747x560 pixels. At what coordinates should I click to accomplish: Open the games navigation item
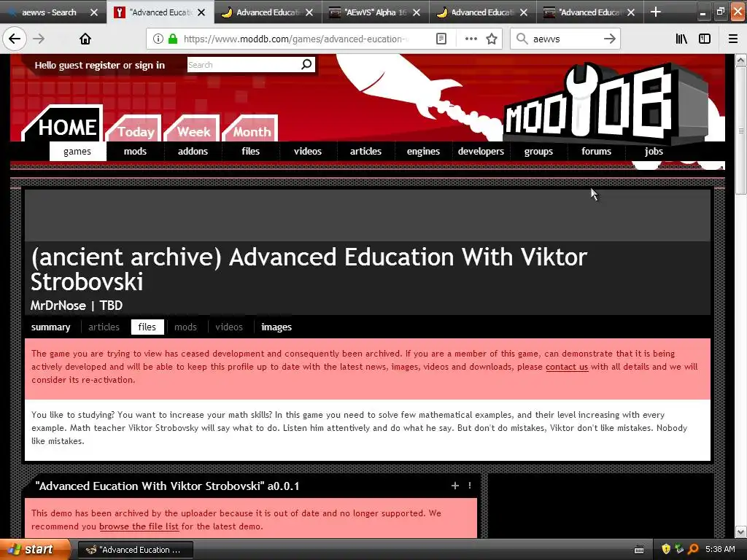[77, 152]
